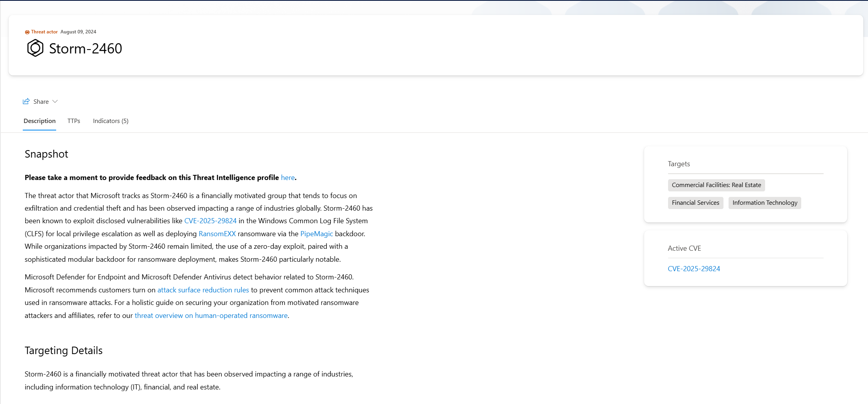Follow the attack surface reduction rules link
Viewport: 868px width, 404px height.
(203, 290)
